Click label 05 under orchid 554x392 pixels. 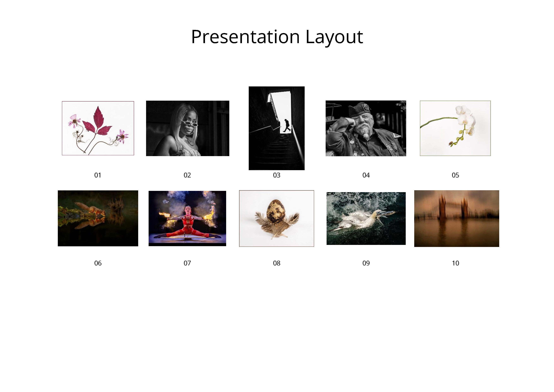(x=455, y=175)
